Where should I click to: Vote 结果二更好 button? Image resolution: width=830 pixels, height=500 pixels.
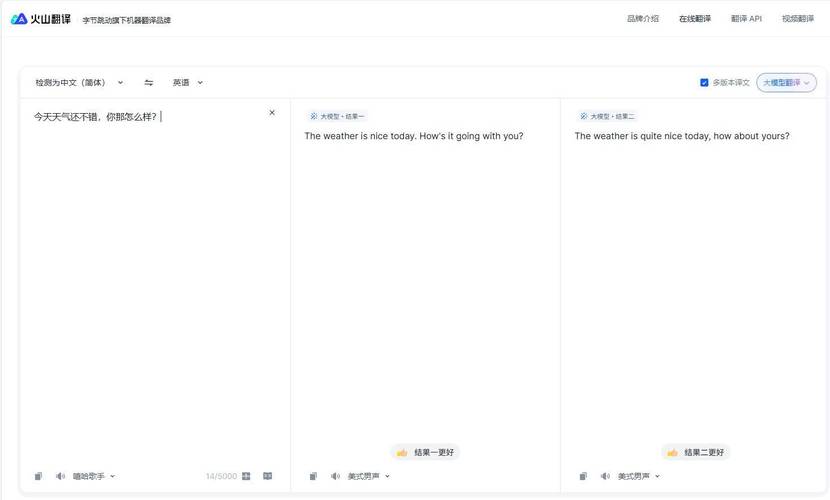(x=696, y=452)
